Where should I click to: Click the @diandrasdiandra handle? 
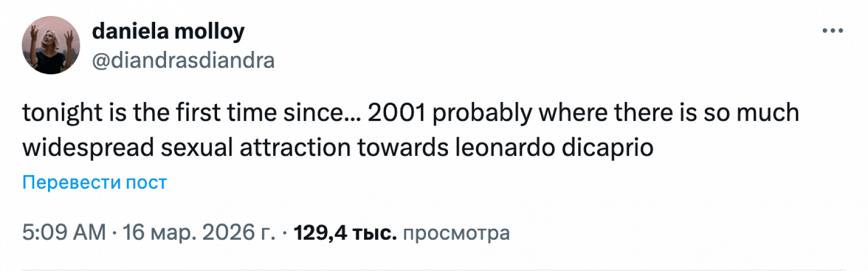click(183, 59)
